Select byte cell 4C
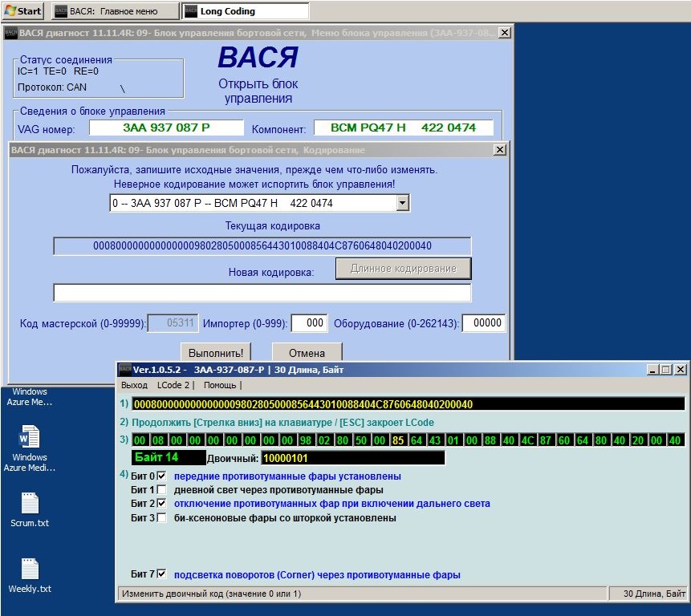The height and width of the screenshot is (616, 691). (527, 440)
